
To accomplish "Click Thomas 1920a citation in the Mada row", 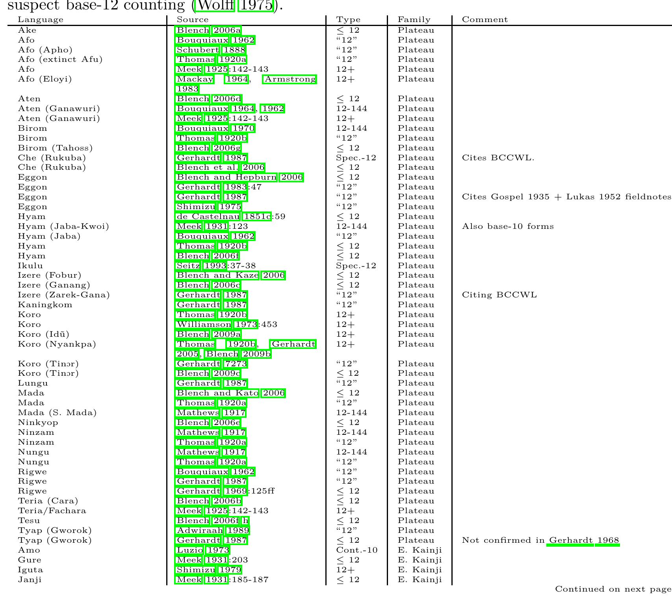I will [211, 403].
